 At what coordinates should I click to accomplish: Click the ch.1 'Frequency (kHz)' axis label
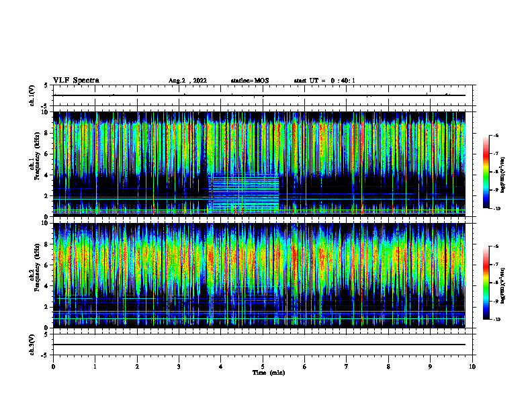tap(38, 156)
